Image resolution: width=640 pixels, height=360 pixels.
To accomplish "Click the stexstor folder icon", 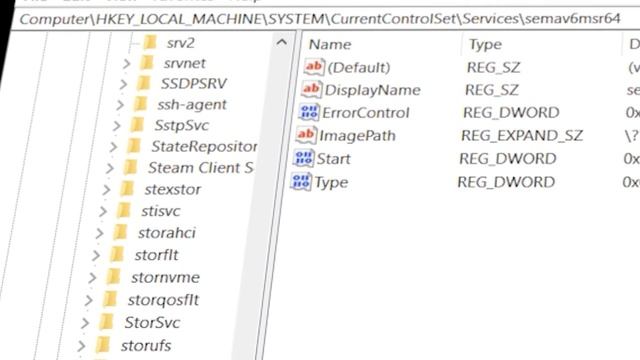I will click(127, 189).
